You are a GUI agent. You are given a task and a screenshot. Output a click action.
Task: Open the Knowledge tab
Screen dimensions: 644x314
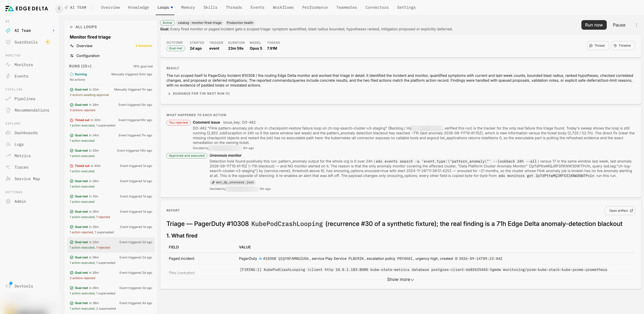[139, 8]
